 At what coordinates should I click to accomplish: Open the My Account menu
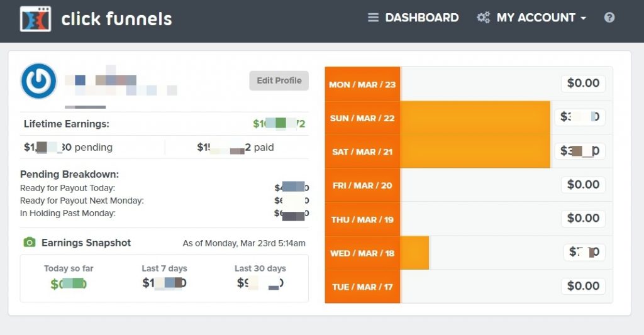536,18
